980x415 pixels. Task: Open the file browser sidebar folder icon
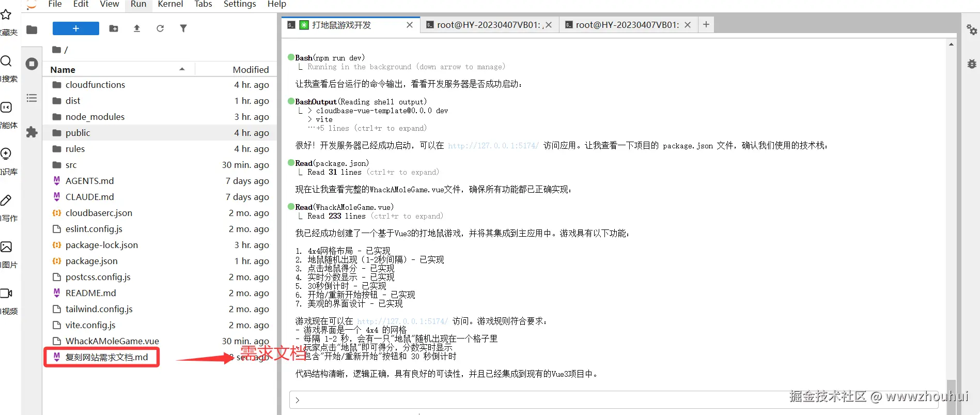coord(32,29)
